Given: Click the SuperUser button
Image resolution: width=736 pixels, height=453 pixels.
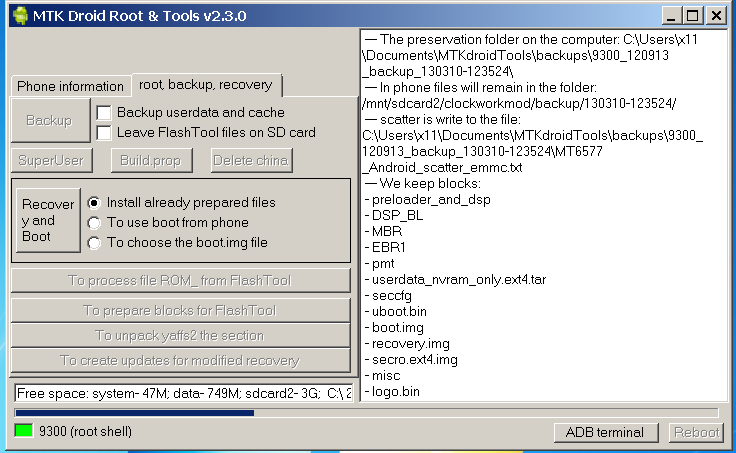Looking at the screenshot, I should pyautogui.click(x=51, y=161).
